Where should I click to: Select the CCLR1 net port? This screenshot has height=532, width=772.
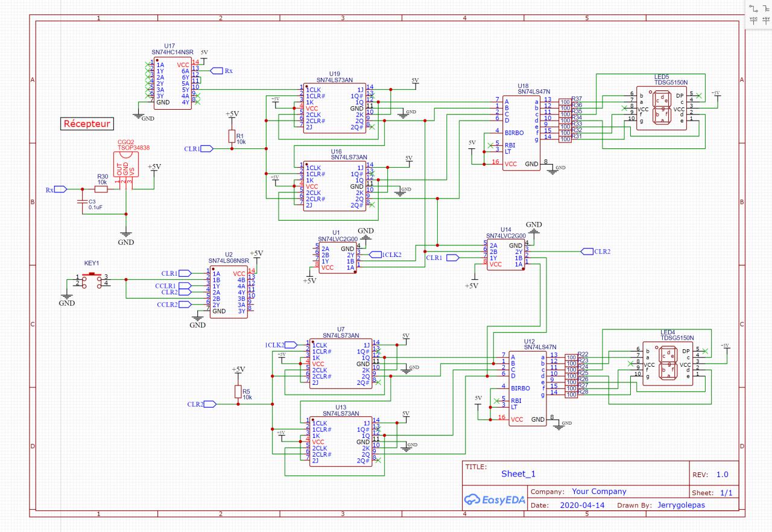point(172,286)
